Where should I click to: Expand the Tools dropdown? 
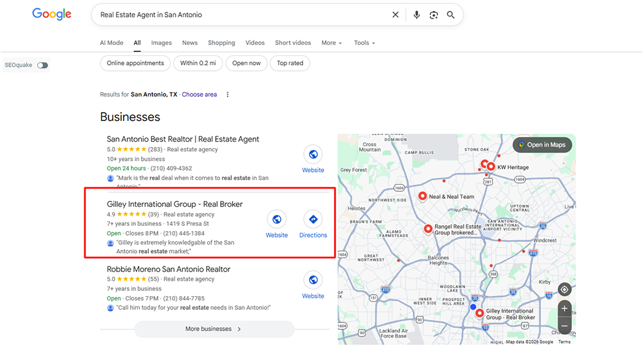[365, 42]
